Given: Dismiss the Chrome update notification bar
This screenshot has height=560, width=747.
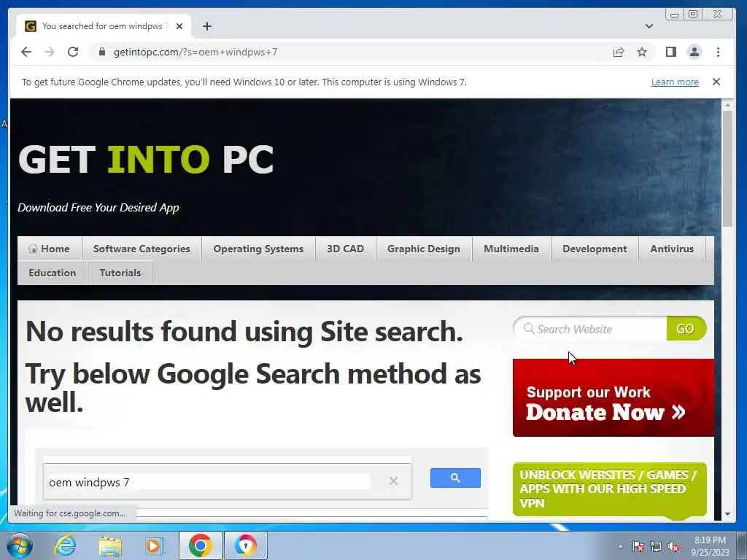Looking at the screenshot, I should coord(716,82).
